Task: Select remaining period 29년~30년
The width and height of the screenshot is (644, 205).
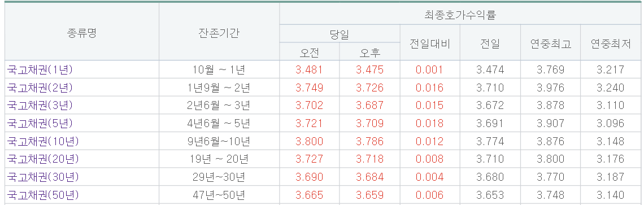Action: pyautogui.click(x=219, y=177)
